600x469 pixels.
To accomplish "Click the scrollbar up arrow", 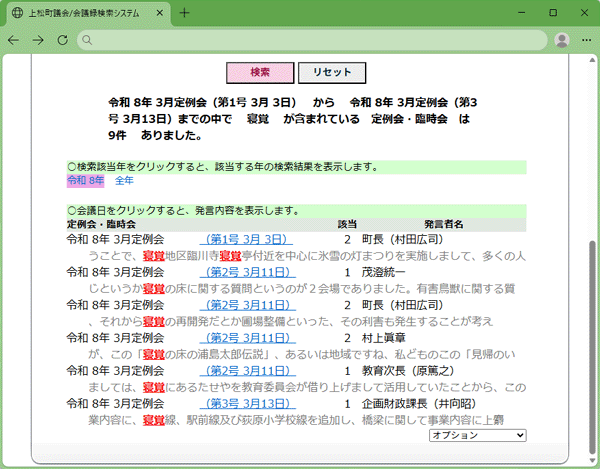I will tap(592, 60).
